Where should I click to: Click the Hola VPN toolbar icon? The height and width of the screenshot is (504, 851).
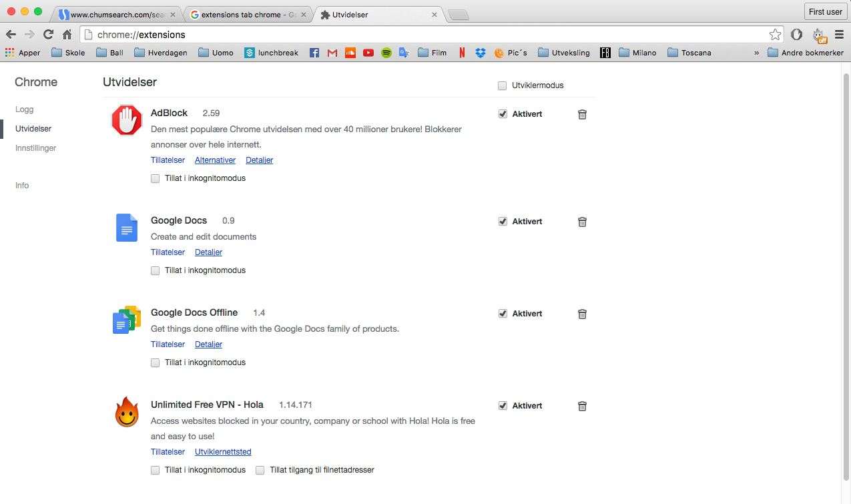pyautogui.click(x=818, y=35)
